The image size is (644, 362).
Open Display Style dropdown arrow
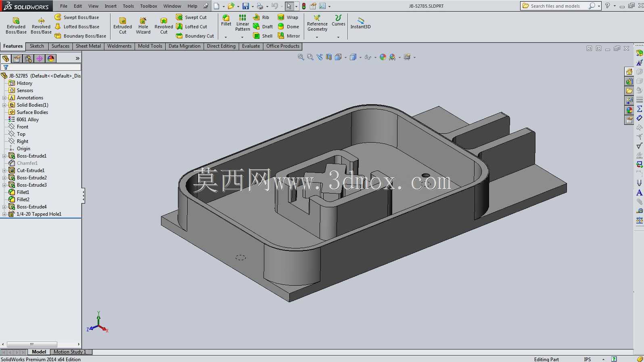360,57
